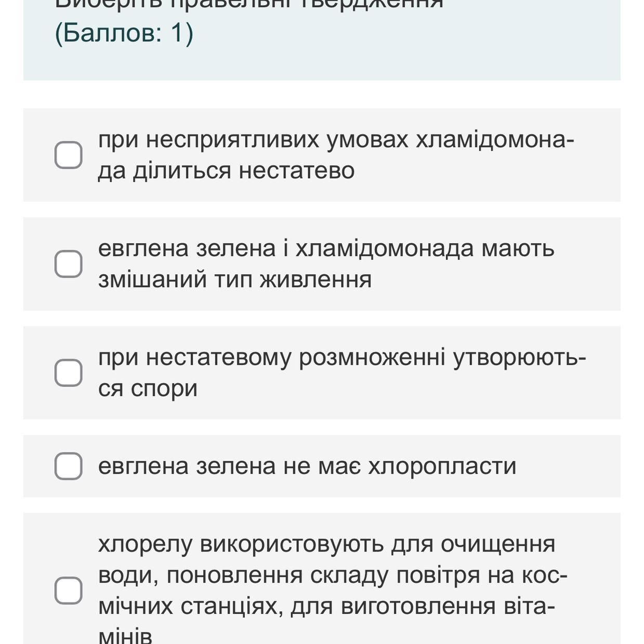Click the line 'води, поновлення складу повітря'
The height and width of the screenshot is (644, 644).
tap(333, 575)
